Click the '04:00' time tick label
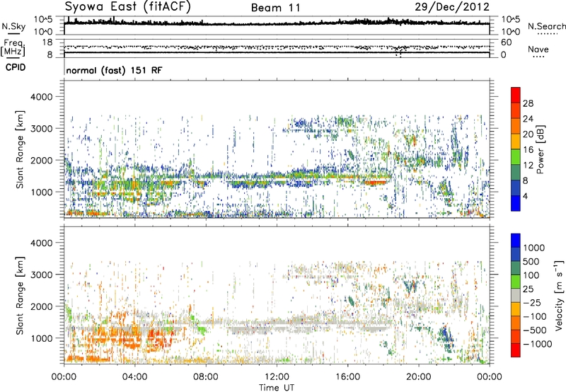 [x=134, y=377]
